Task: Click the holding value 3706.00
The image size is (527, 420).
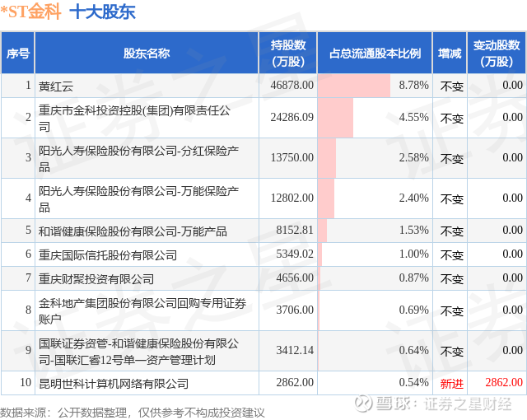Action: [x=295, y=310]
